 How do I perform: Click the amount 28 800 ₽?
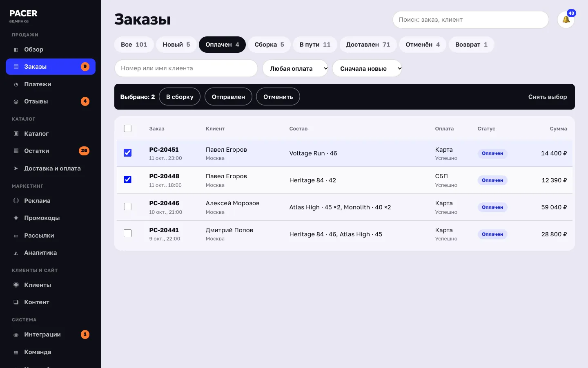554,234
